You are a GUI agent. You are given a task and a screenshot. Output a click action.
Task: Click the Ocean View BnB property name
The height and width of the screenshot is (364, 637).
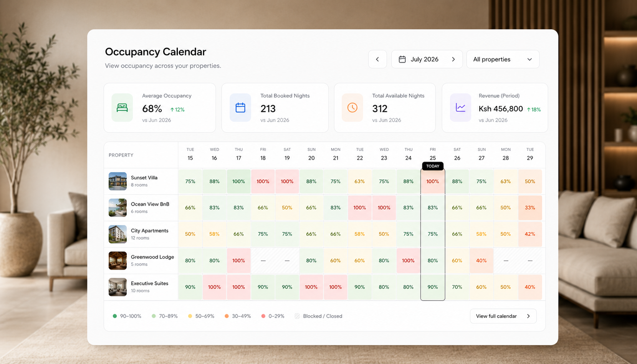point(150,204)
